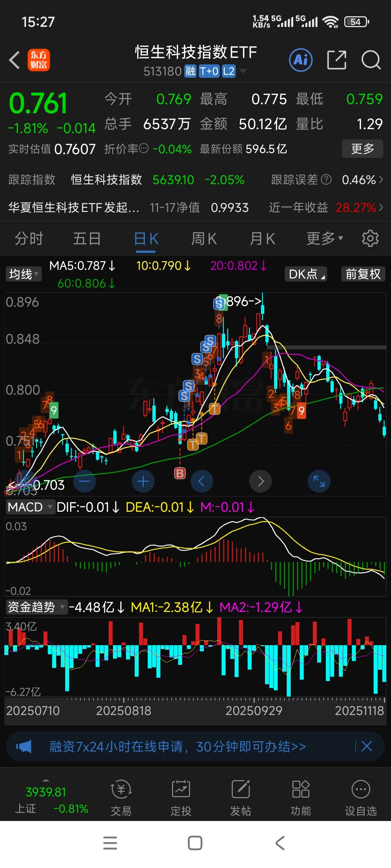
Task: Tap MA1:-2.38亿 fund trend value
Action: (172, 607)
